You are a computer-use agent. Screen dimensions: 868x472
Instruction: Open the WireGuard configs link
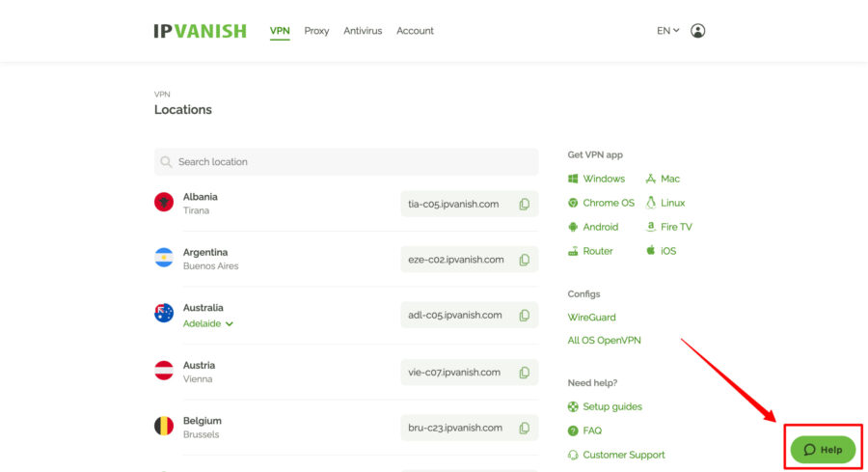point(592,318)
